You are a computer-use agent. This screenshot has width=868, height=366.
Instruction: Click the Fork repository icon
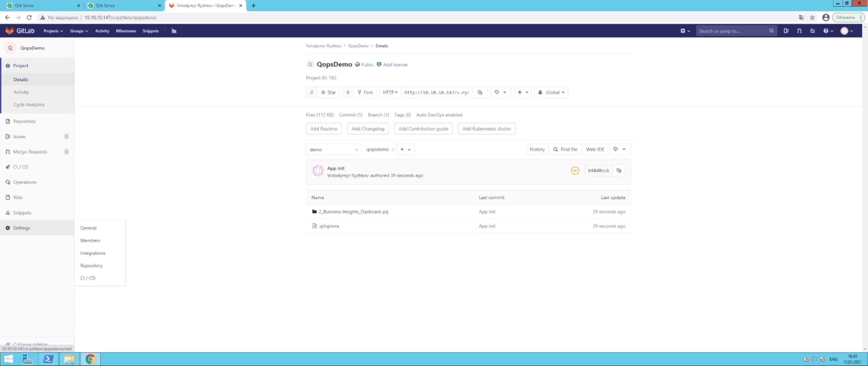(x=365, y=92)
